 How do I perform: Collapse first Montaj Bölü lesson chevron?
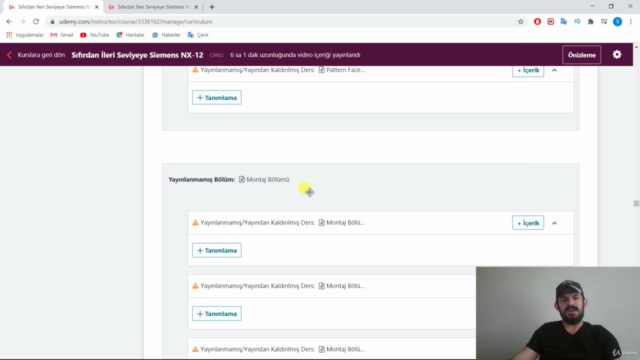pos(554,223)
